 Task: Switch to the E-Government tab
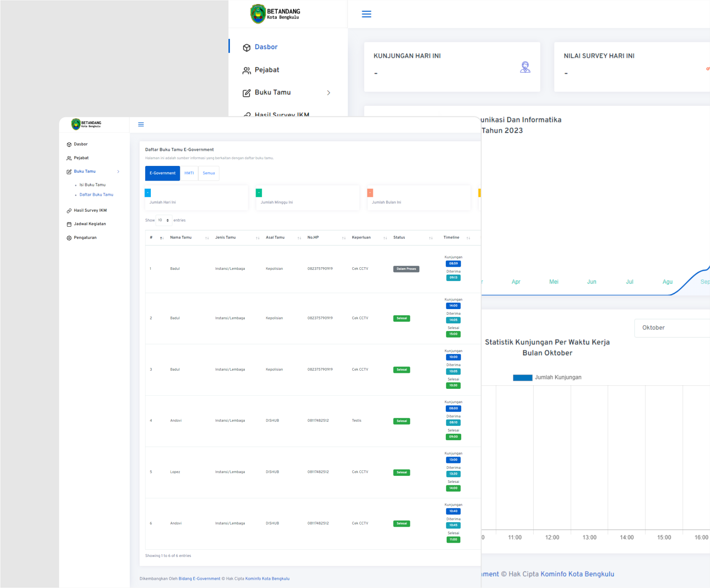[163, 173]
